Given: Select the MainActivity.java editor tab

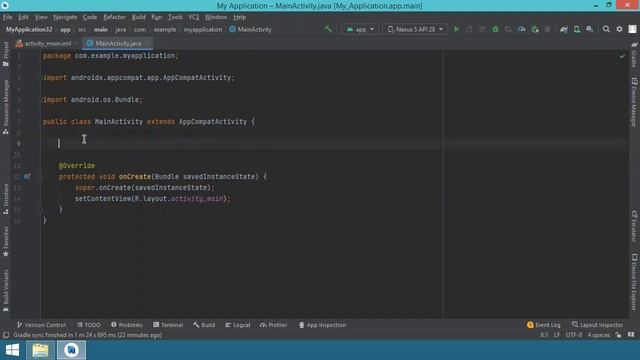Looking at the screenshot, I should pos(118,43).
